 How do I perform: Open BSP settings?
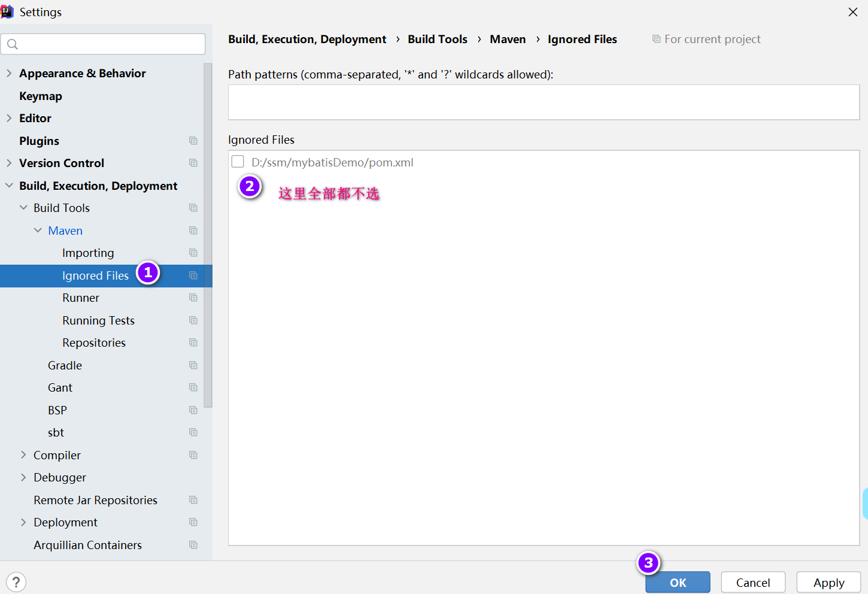point(57,410)
